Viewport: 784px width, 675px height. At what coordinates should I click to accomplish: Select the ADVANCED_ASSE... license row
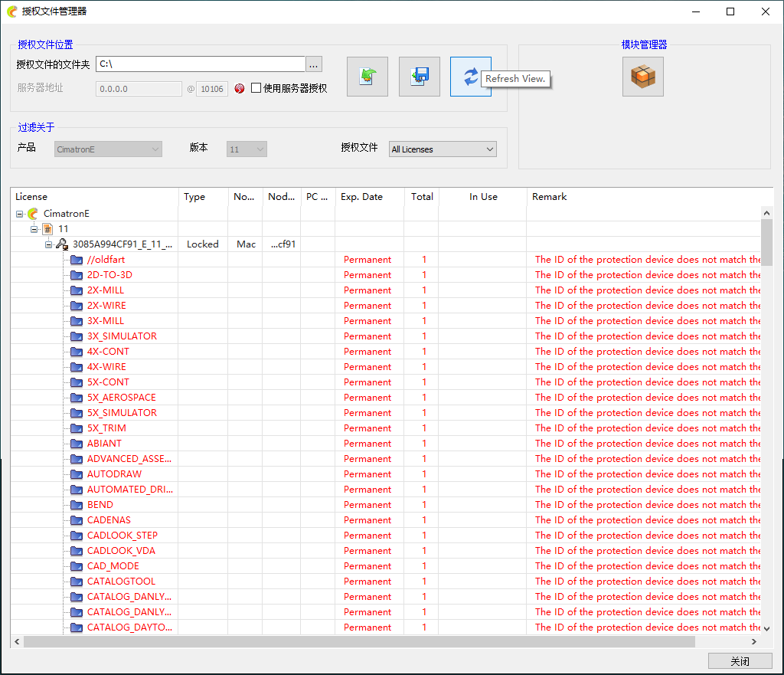tap(386, 459)
